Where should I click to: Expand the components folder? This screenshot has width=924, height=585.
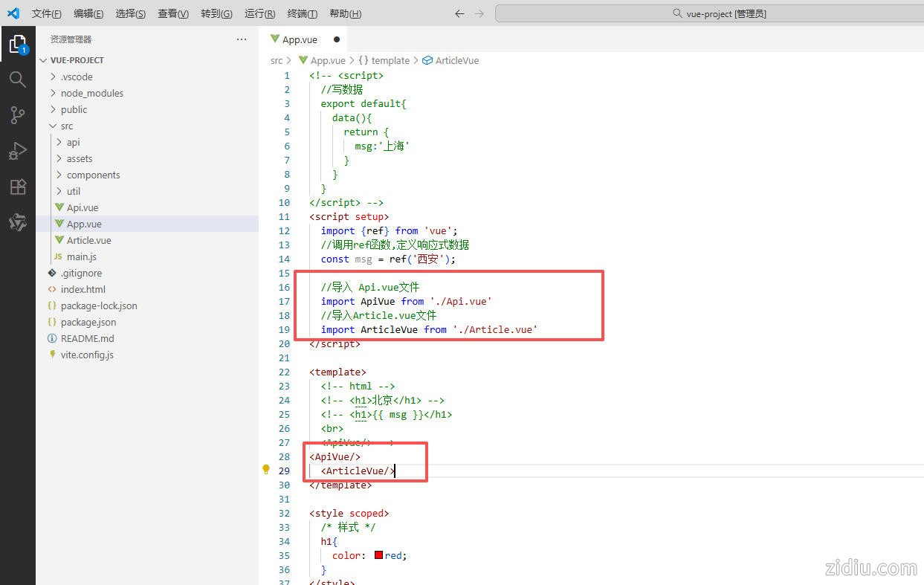[x=93, y=175]
